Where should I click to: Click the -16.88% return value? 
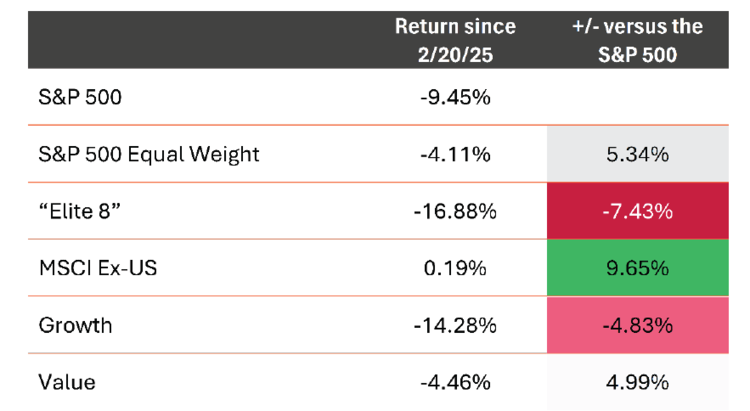(455, 211)
